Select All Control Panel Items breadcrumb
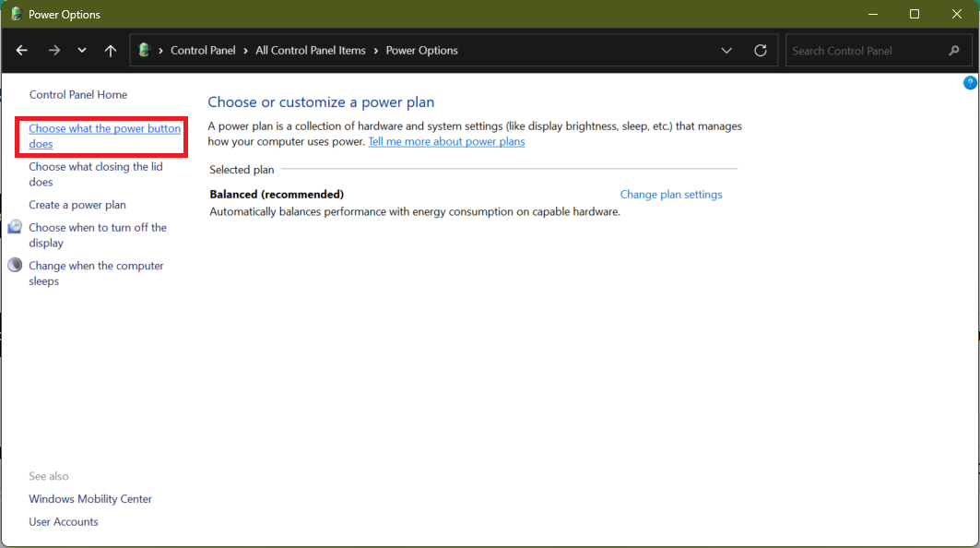The image size is (980, 548). tap(311, 51)
